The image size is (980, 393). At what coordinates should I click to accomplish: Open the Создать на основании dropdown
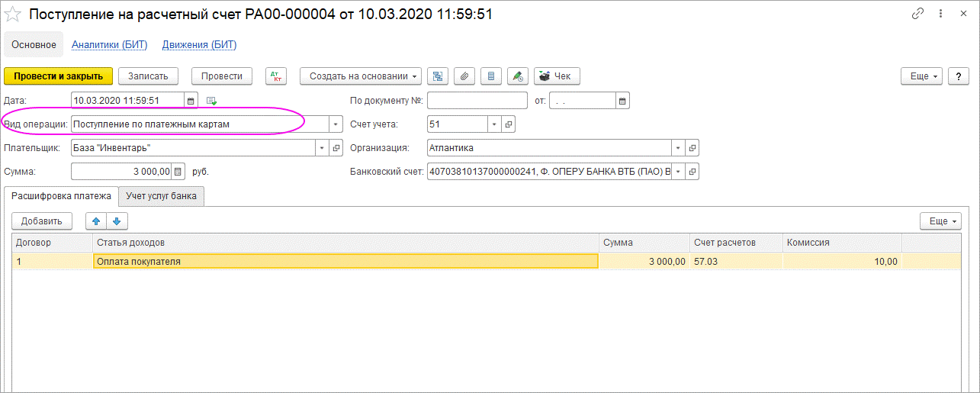point(361,76)
